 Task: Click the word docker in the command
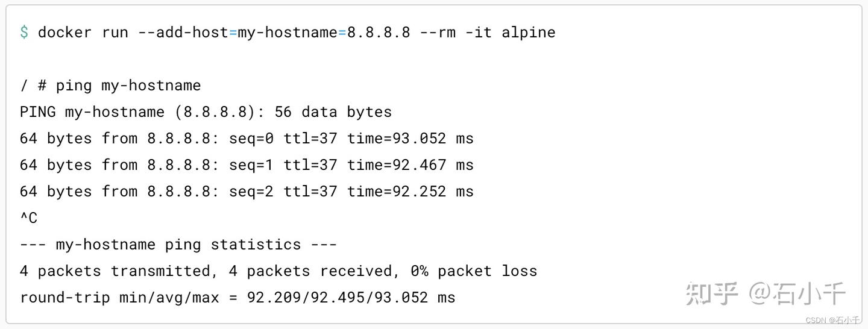[64, 32]
